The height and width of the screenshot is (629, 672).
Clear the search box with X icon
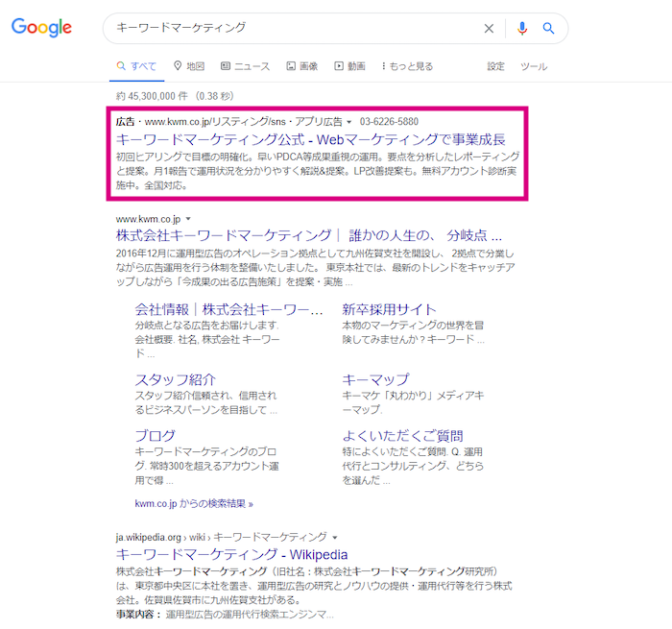click(489, 28)
